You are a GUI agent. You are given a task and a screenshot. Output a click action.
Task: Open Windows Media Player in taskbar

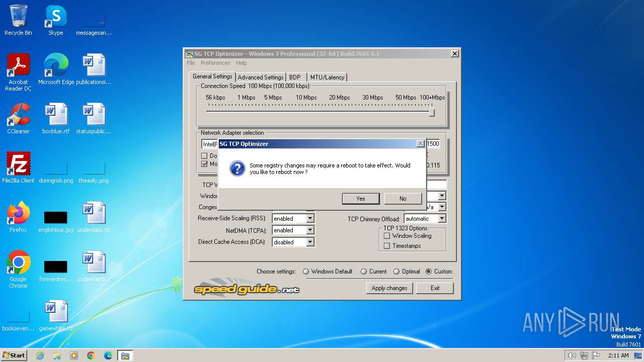click(x=74, y=355)
